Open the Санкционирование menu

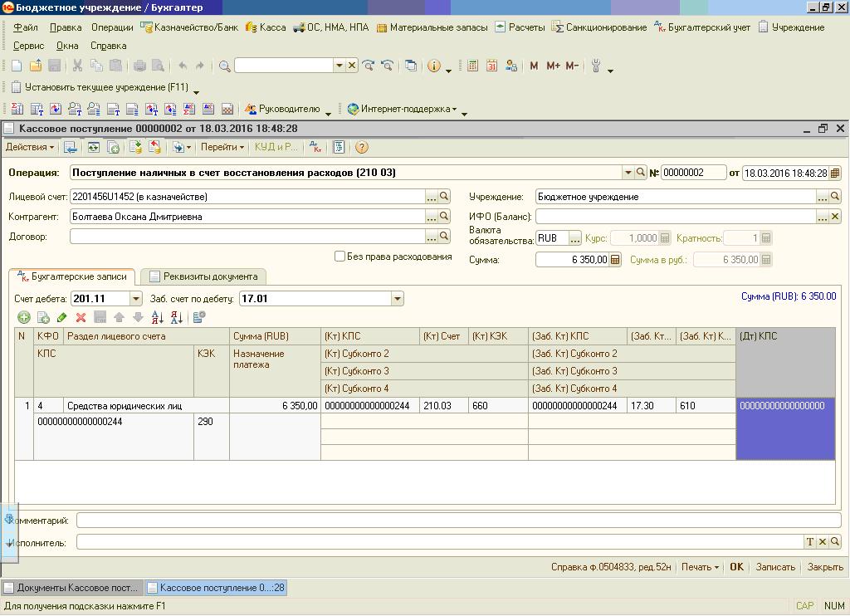pos(599,27)
